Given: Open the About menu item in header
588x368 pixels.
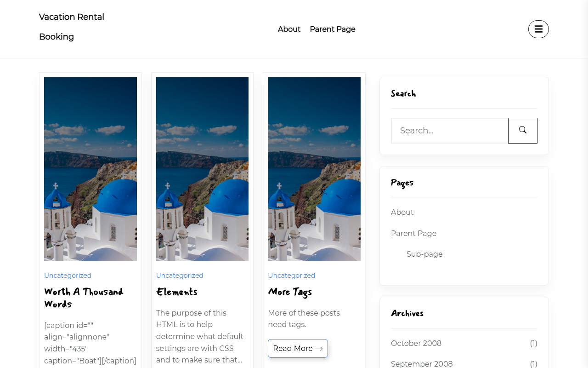Looking at the screenshot, I should [x=289, y=29].
